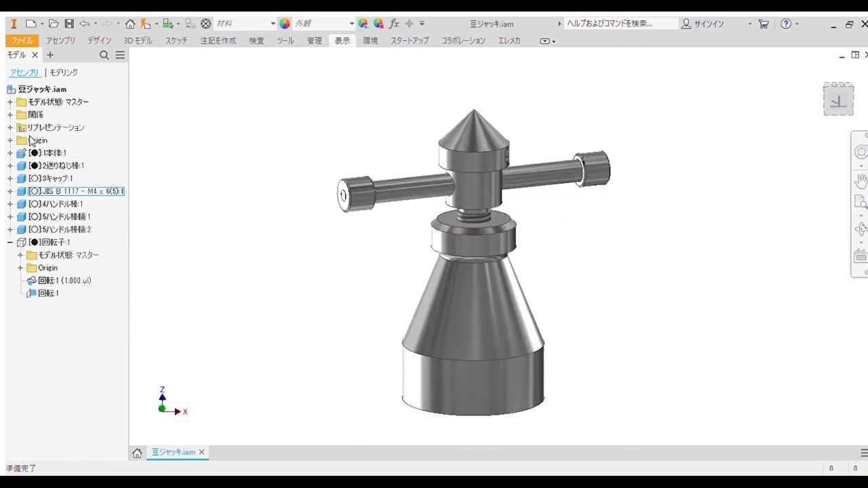
Task: Select the 回転:1 (1.000 ul) constraint
Action: (64, 281)
